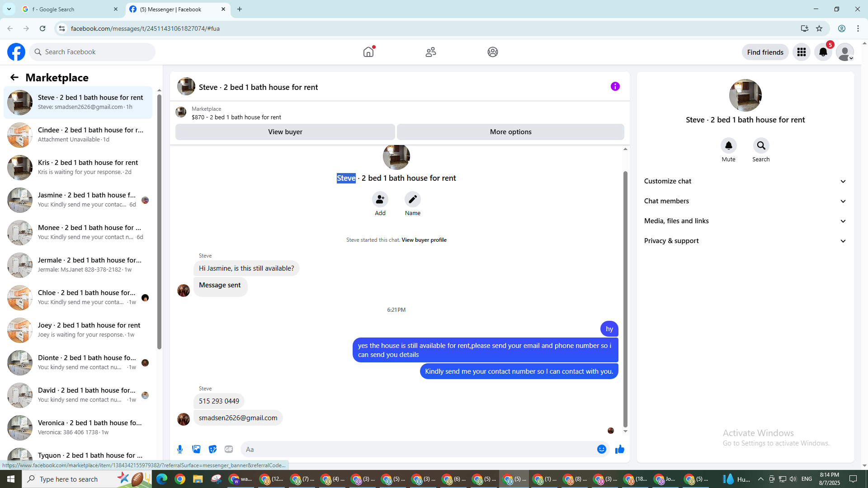Image resolution: width=868 pixels, height=488 pixels.
Task: Open the Friends icon in top navigation
Action: [x=431, y=52]
